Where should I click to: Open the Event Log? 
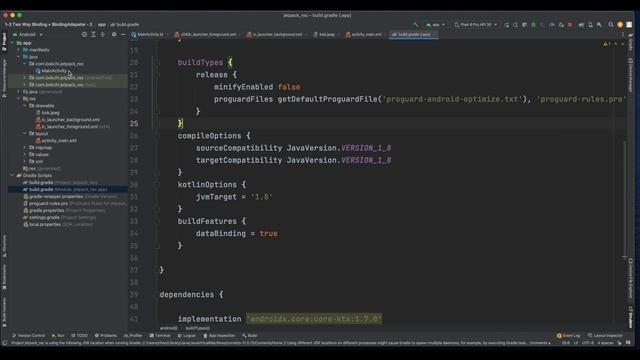tap(568, 336)
